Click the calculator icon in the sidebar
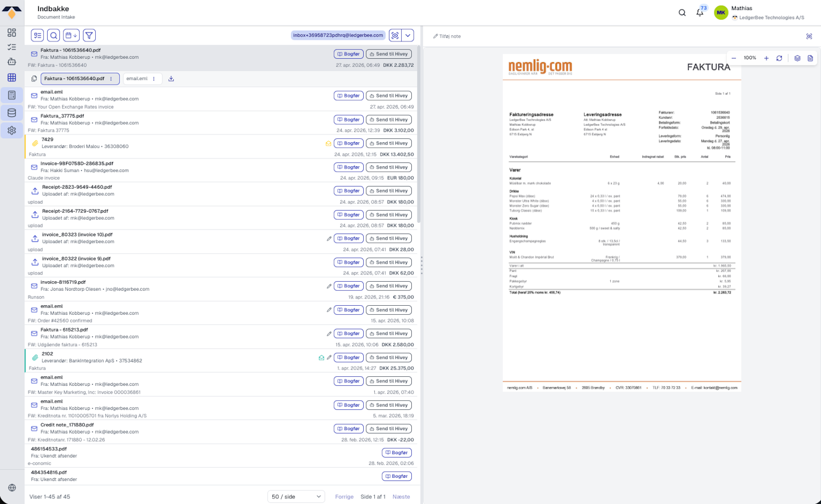Viewport: 821px width, 504px height. [x=12, y=95]
